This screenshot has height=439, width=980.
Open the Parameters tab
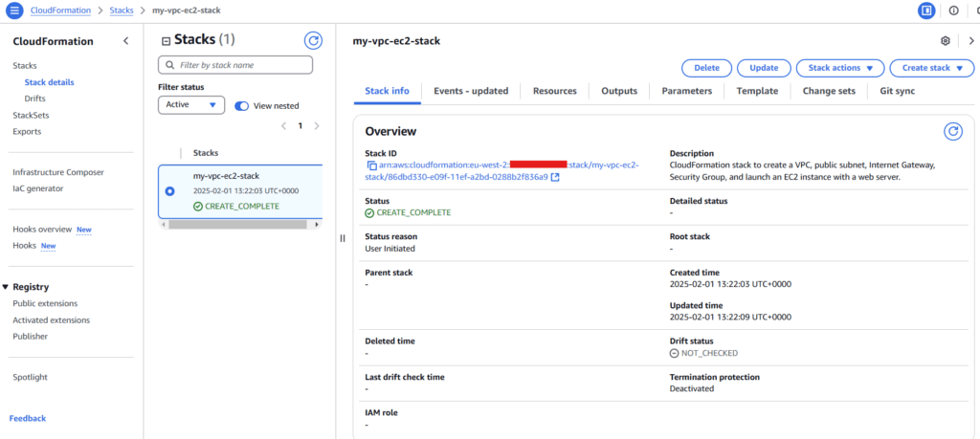pyautogui.click(x=687, y=91)
